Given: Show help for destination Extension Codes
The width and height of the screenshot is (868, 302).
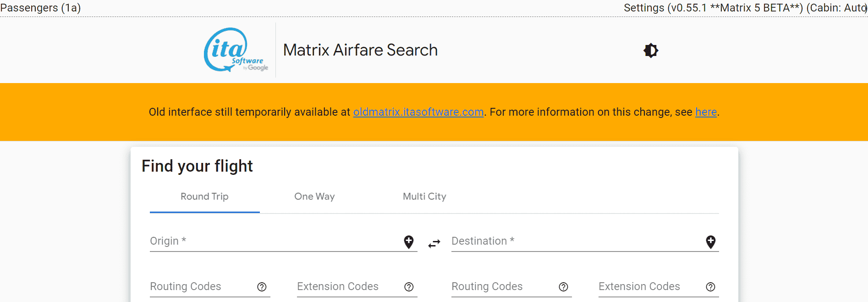Looking at the screenshot, I should 710,287.
